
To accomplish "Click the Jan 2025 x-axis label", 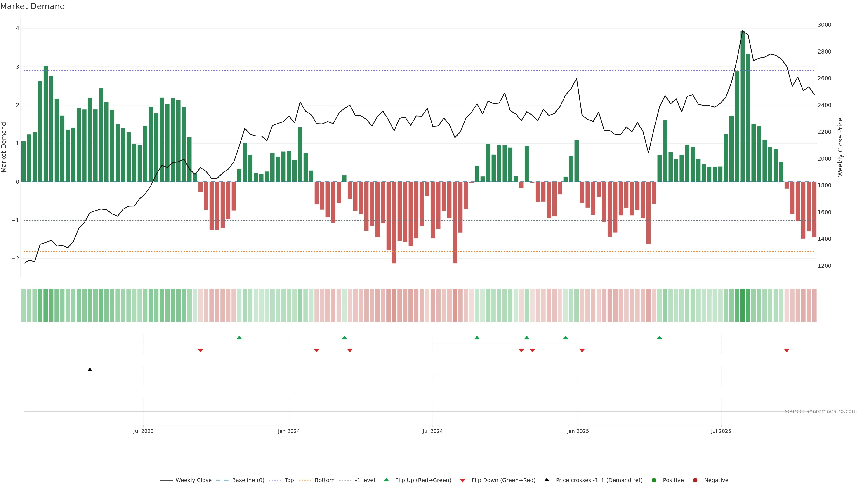I will pos(578,431).
